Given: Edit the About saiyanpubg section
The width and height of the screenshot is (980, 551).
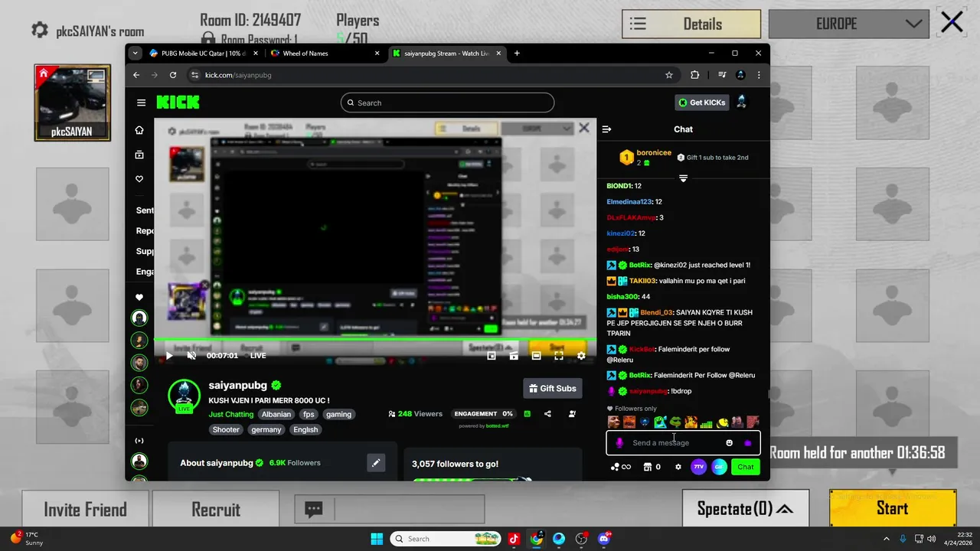Looking at the screenshot, I should coord(376,463).
